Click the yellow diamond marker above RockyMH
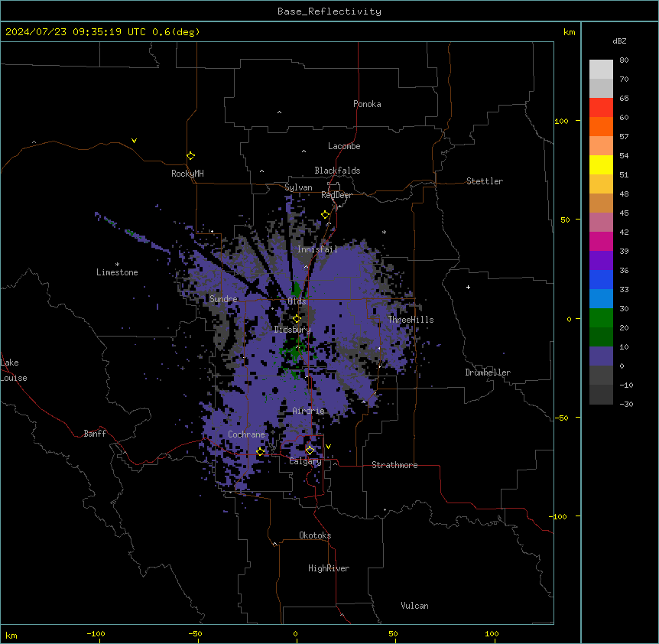This screenshot has height=644, width=659. click(190, 156)
